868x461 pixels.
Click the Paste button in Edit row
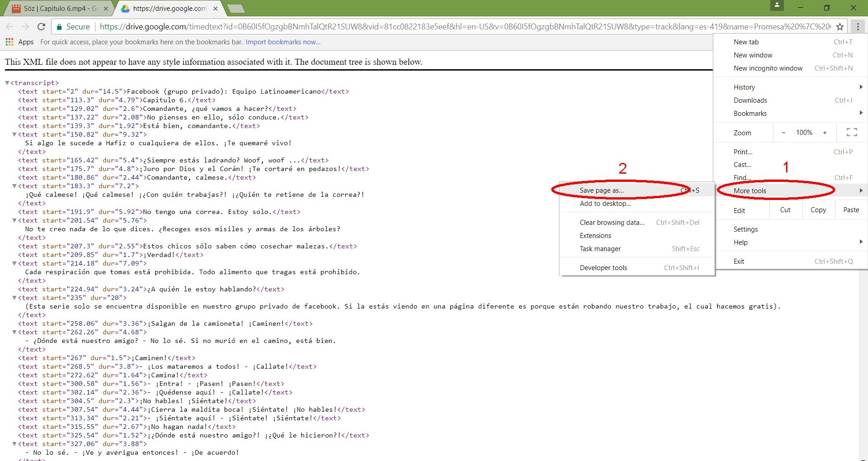[x=851, y=210]
